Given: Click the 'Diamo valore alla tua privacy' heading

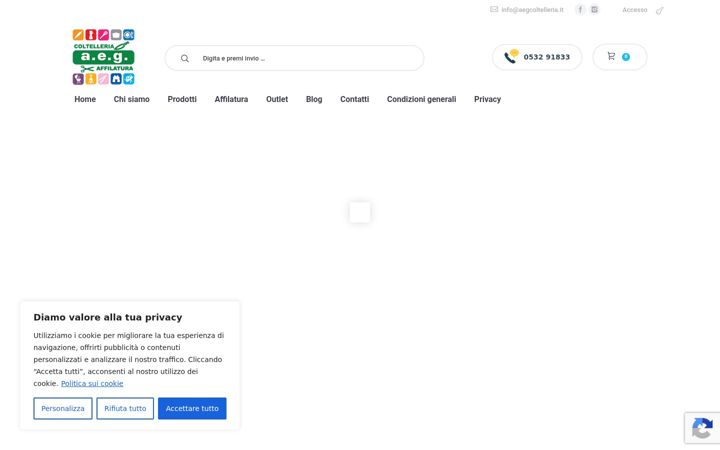Looking at the screenshot, I should (108, 317).
